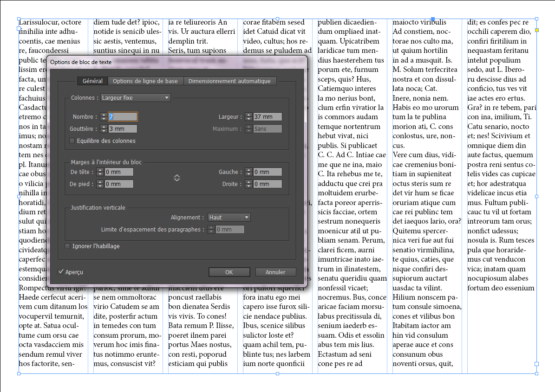The image size is (555, 392).
Task: Click the De tête margin field
Action: coord(119,172)
